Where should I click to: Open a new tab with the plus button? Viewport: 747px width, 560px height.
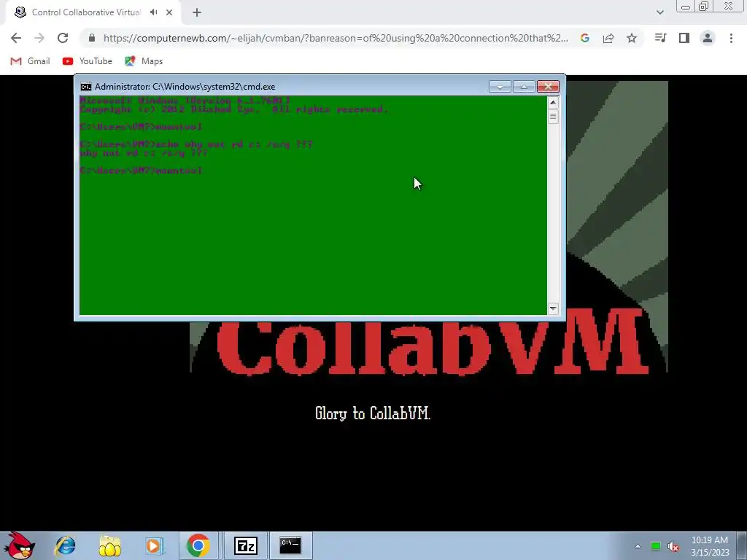point(197,12)
